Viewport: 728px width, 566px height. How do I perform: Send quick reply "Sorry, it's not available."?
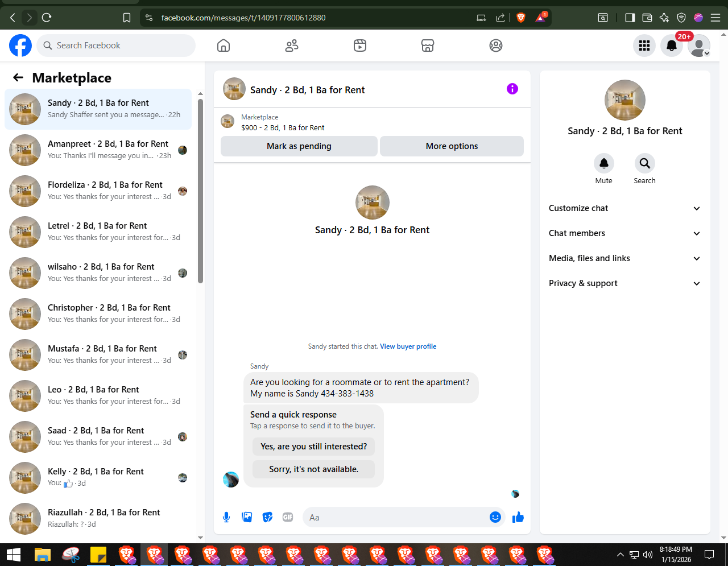coord(314,469)
